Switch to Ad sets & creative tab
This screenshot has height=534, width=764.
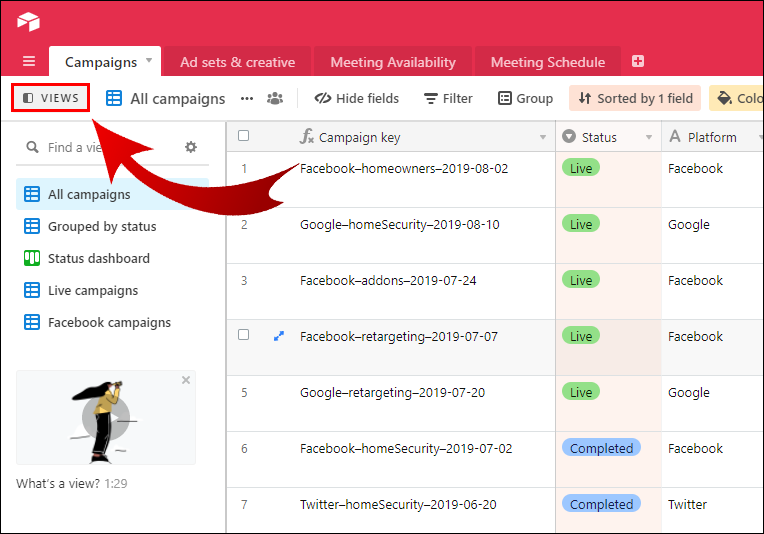pyautogui.click(x=237, y=62)
